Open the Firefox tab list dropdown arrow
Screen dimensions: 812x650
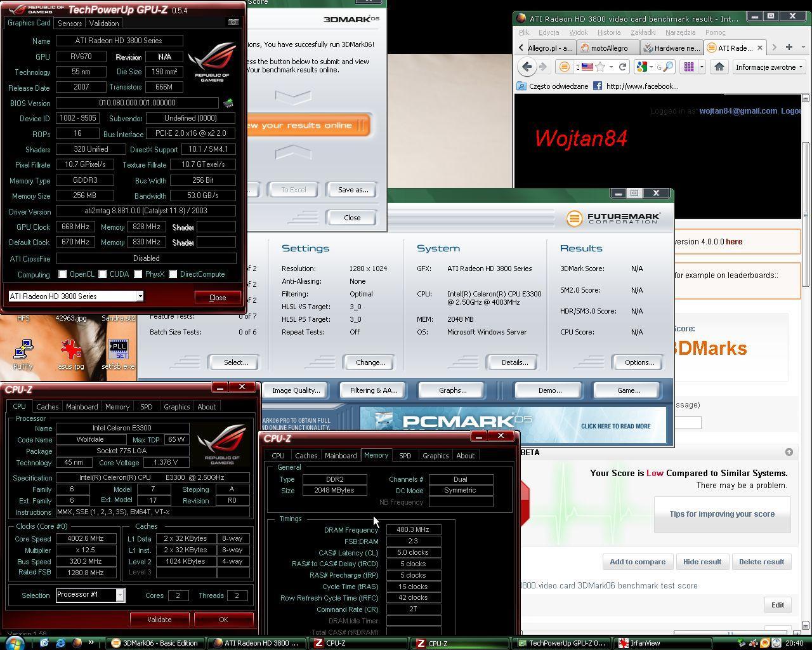point(803,48)
